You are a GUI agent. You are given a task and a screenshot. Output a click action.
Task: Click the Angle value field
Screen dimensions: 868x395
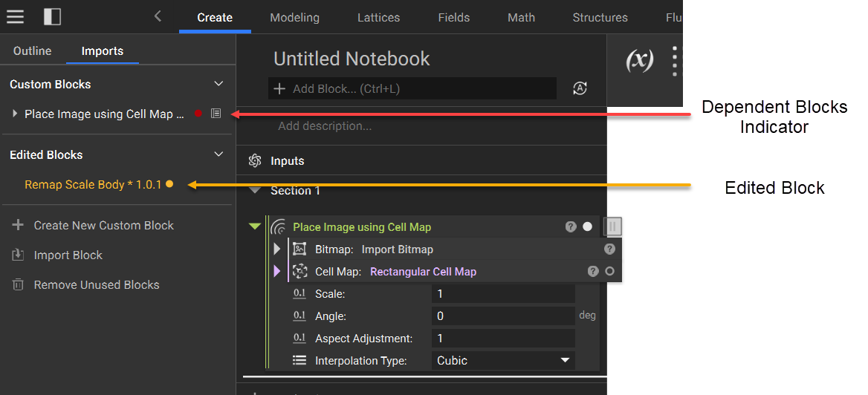(503, 316)
